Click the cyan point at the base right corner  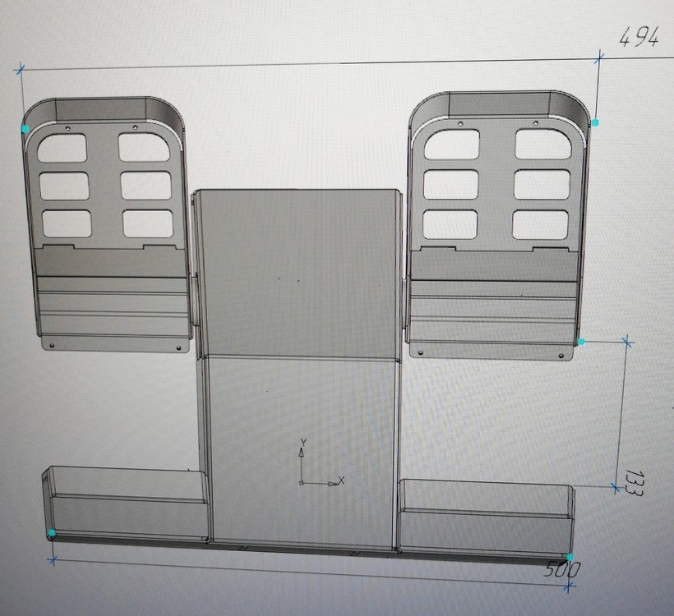tap(570, 557)
